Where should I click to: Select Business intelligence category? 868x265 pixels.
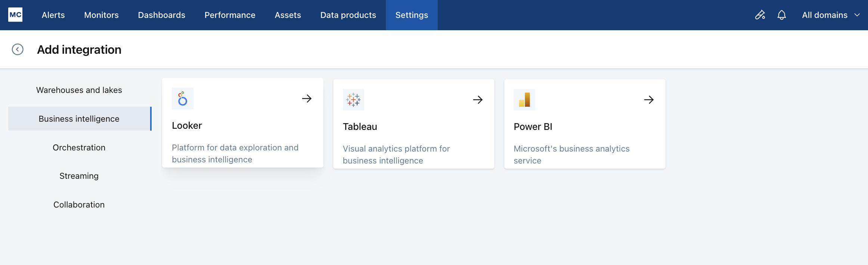79,119
